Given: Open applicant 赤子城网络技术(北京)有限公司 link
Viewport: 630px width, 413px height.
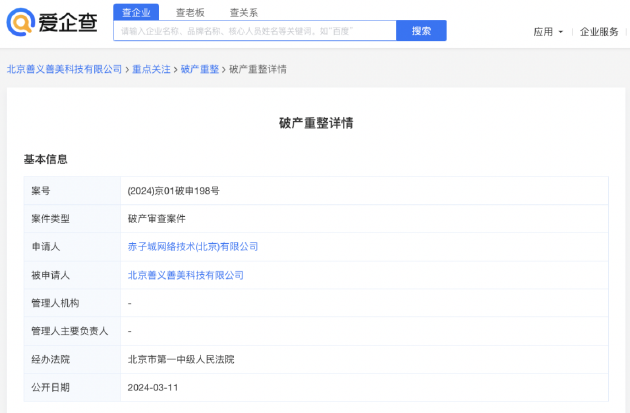Looking at the screenshot, I should point(193,247).
